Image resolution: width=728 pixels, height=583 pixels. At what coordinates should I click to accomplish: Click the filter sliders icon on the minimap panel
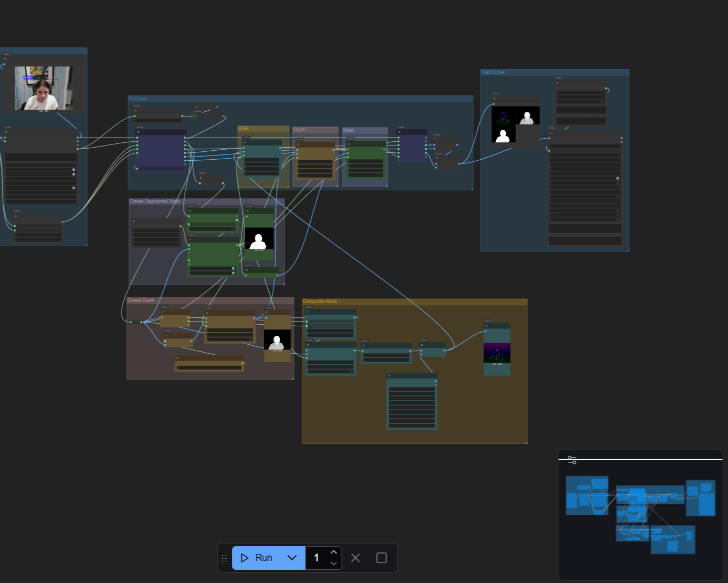coord(572,459)
